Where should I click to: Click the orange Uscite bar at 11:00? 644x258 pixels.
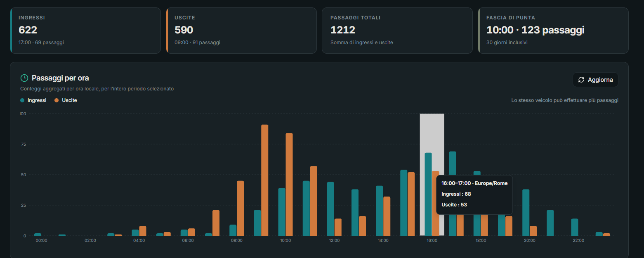314,201
